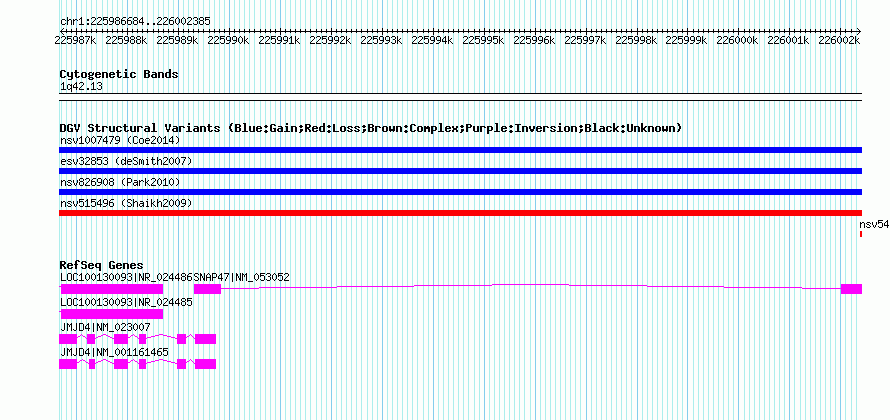This screenshot has height=420, width=890.
Task: Click the SNAP47 intron connector line
Action: tap(531, 286)
